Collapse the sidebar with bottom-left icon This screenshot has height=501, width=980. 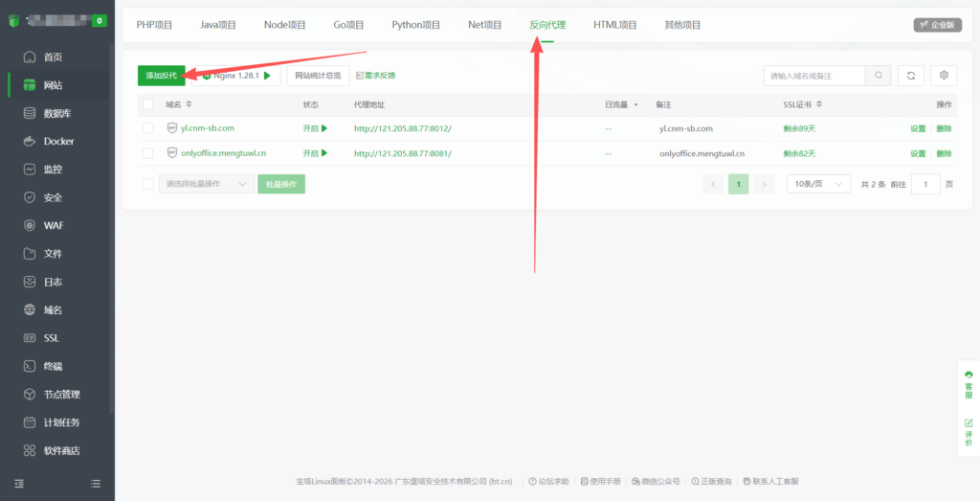[x=19, y=484]
